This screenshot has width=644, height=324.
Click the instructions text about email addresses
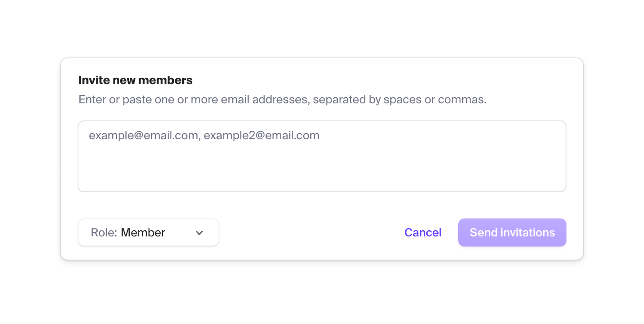[x=282, y=100]
